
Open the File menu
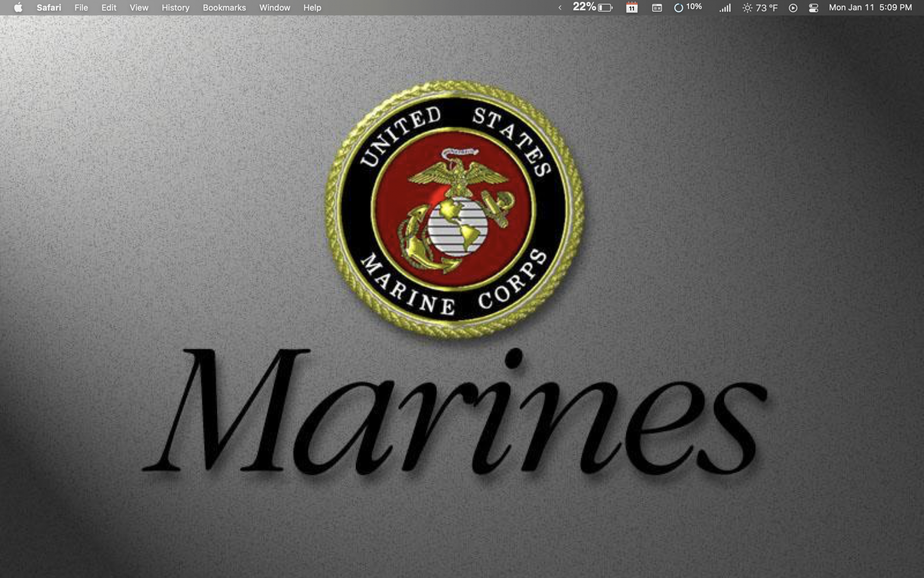tap(81, 7)
